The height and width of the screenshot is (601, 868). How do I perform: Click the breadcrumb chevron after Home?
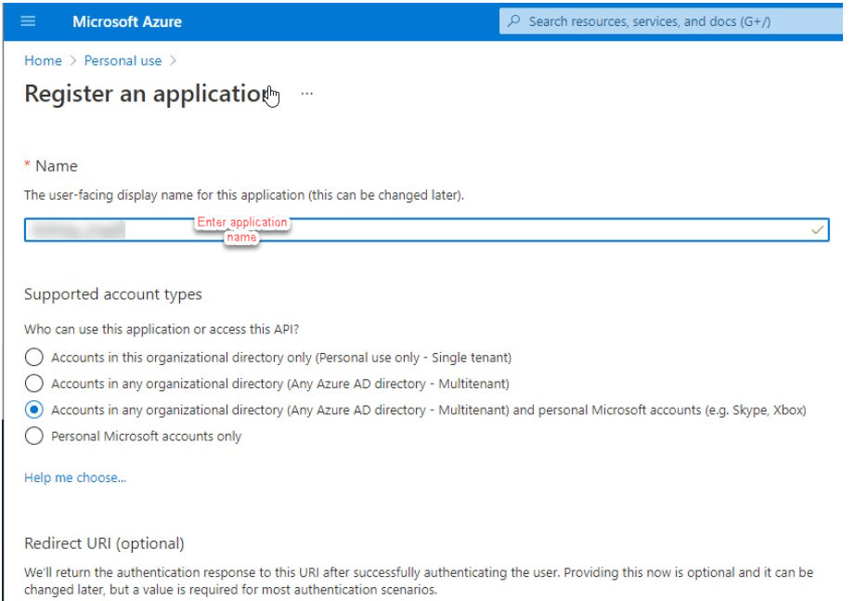click(x=73, y=61)
